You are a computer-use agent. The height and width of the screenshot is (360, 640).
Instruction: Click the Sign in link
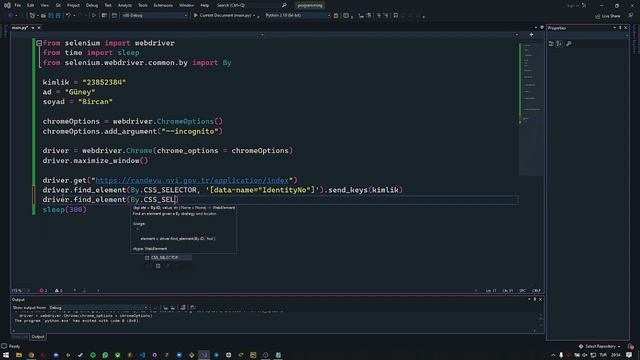(x=574, y=5)
